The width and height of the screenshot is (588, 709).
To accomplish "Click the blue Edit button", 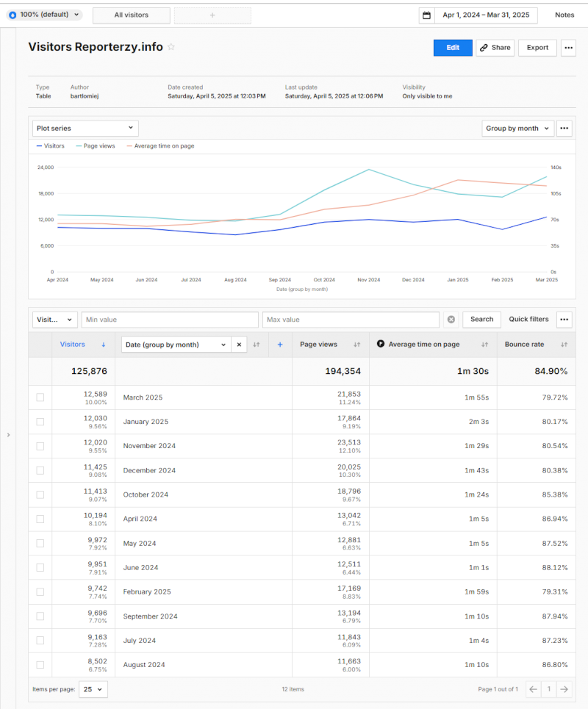I will tap(453, 48).
